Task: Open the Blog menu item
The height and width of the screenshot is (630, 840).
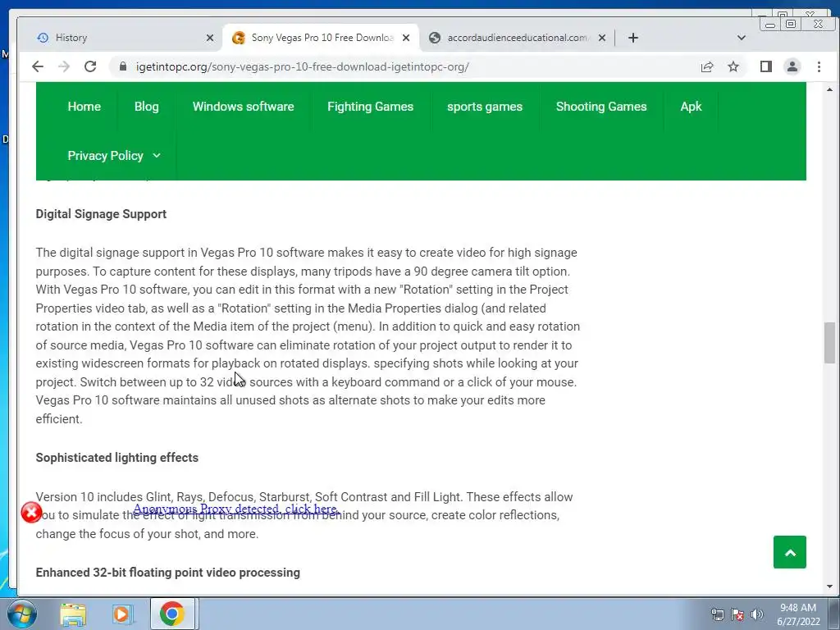Action: tap(146, 107)
